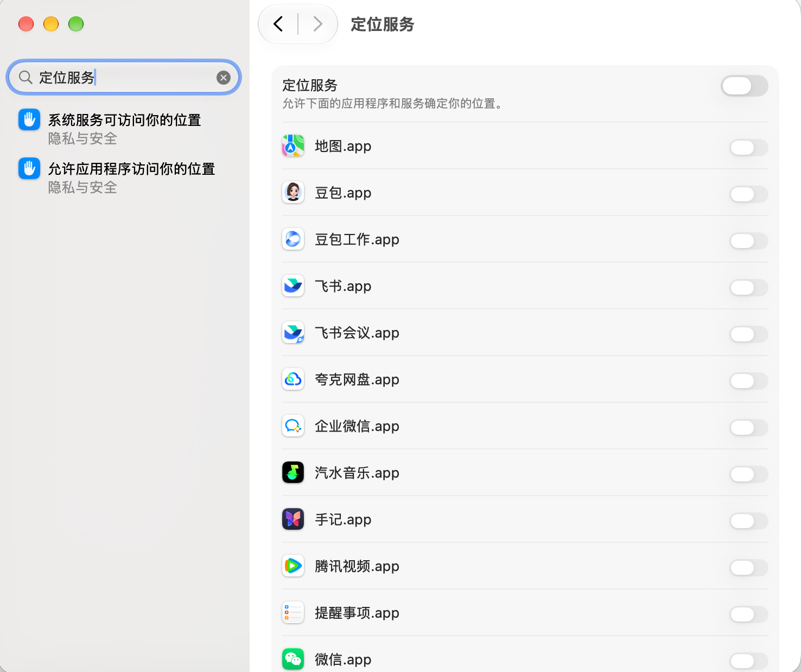Click the 地图.app Maps icon
Image resolution: width=801 pixels, height=672 pixels.
(x=293, y=146)
